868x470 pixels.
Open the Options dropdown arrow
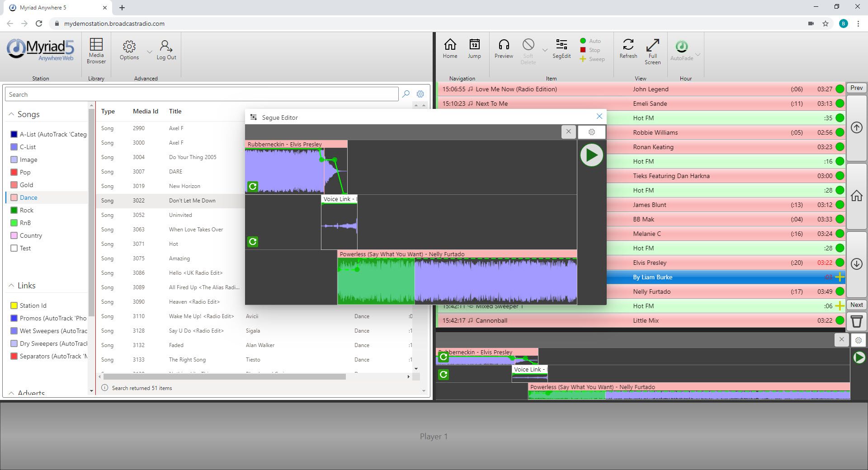coord(149,52)
